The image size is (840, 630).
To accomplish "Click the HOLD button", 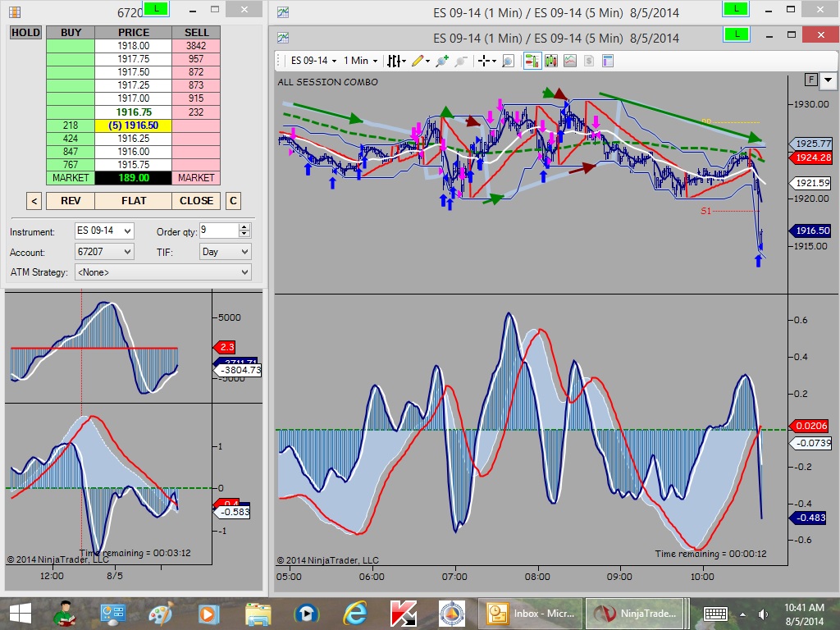I will tap(25, 33).
